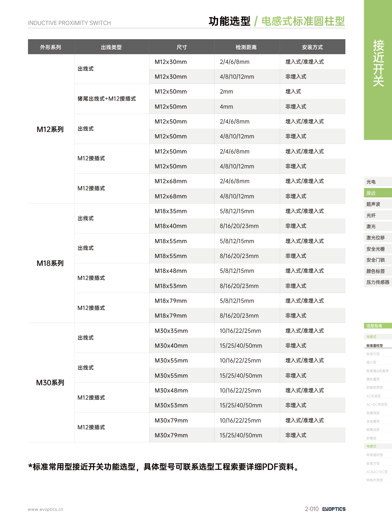Select the 防磁防焊型 index entry
Image resolution: width=392 pixels, height=532 pixels.
pos(374,387)
